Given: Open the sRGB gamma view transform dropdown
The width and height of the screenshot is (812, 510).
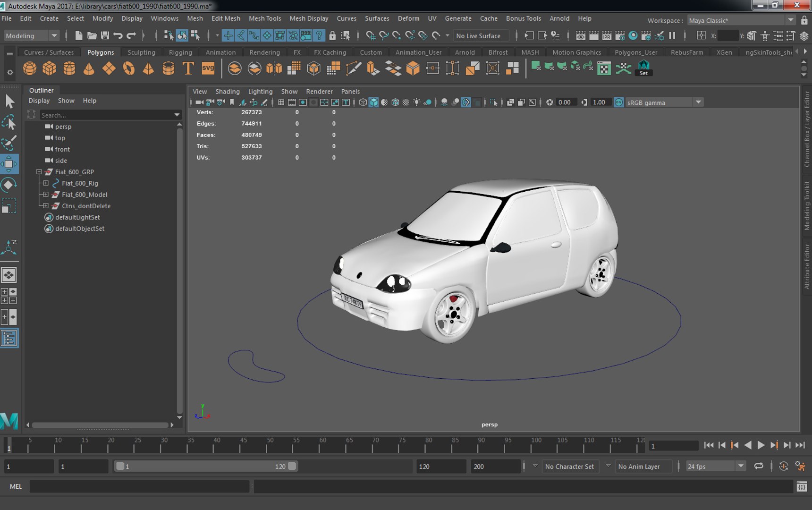Looking at the screenshot, I should tap(698, 102).
